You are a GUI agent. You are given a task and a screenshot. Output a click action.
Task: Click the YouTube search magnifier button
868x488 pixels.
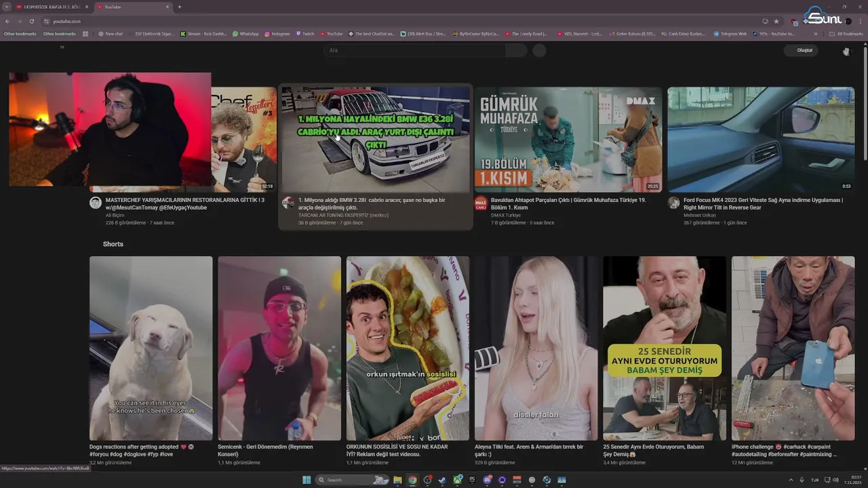[x=516, y=50]
